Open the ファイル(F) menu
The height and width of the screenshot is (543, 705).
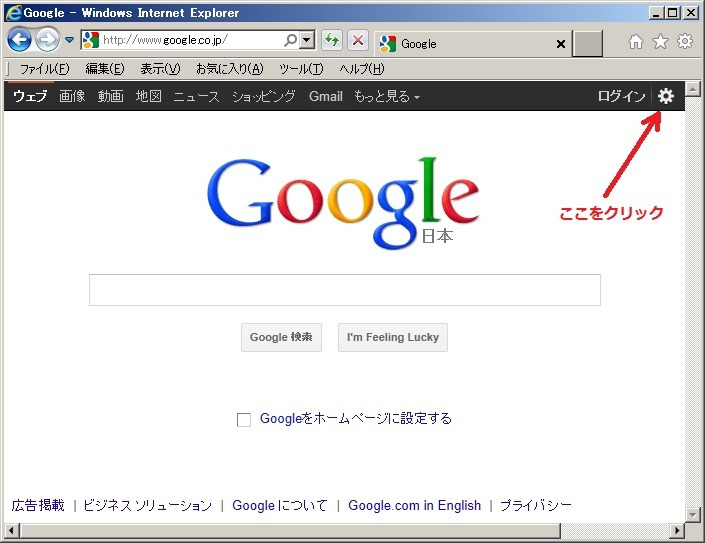point(45,69)
